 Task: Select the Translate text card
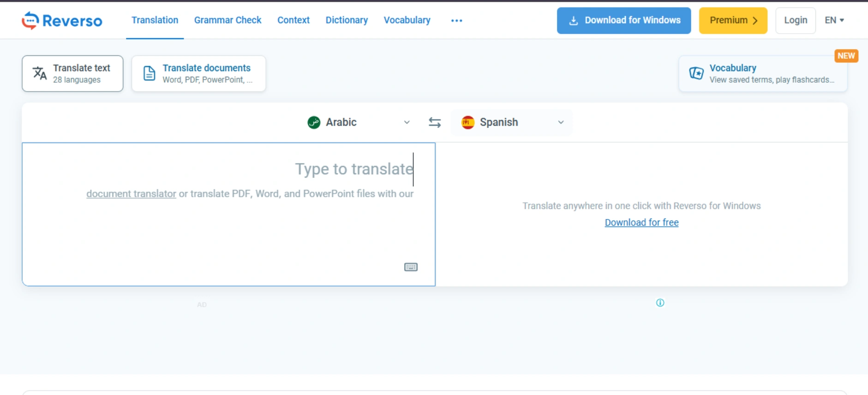tap(72, 73)
